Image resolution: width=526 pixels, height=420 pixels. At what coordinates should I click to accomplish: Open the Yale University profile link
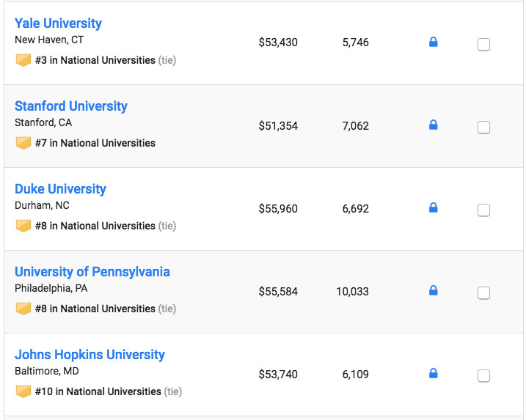click(58, 23)
